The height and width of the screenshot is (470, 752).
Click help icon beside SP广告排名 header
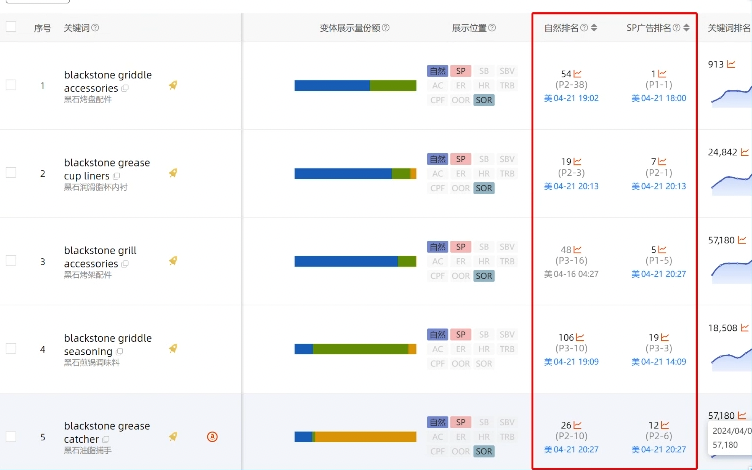[x=677, y=28]
